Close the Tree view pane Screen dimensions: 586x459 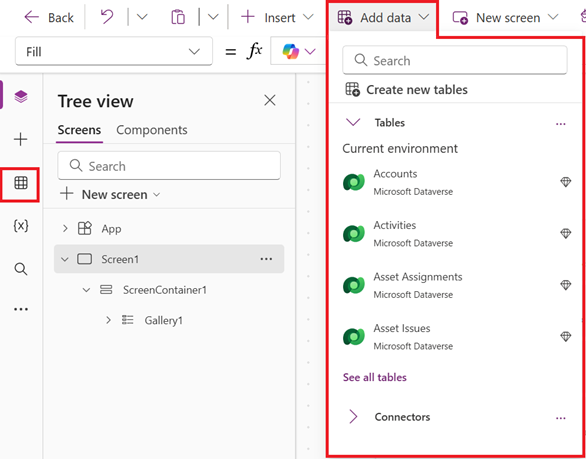point(270,101)
